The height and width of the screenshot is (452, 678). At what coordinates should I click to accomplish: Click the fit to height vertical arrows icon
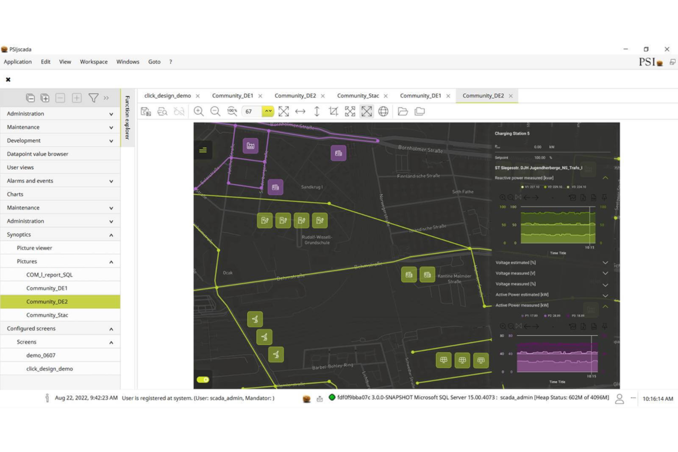317,112
